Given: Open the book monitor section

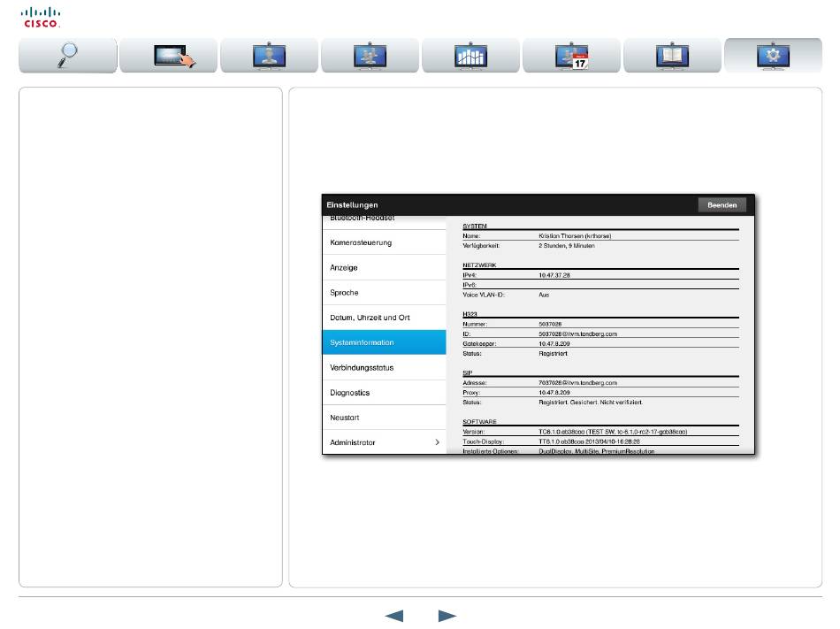Looking at the screenshot, I should tap(672, 55).
